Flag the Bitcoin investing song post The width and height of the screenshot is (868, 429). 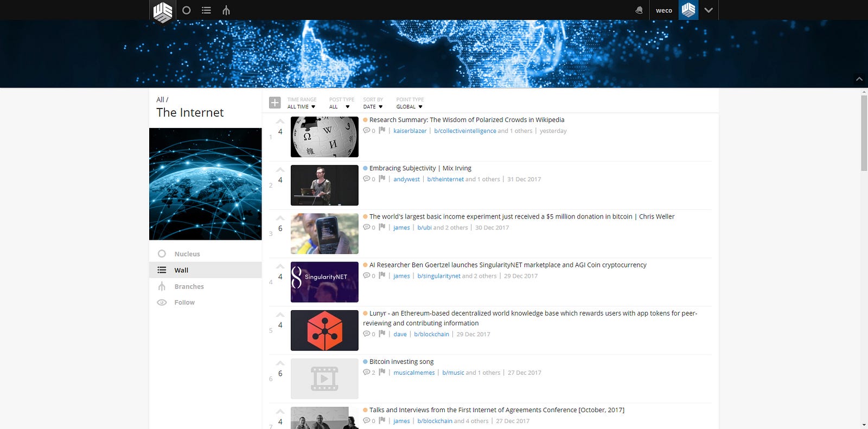[x=382, y=372]
